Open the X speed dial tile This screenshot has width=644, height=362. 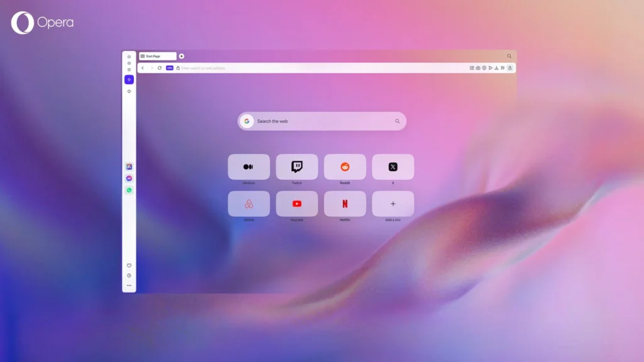point(393,167)
